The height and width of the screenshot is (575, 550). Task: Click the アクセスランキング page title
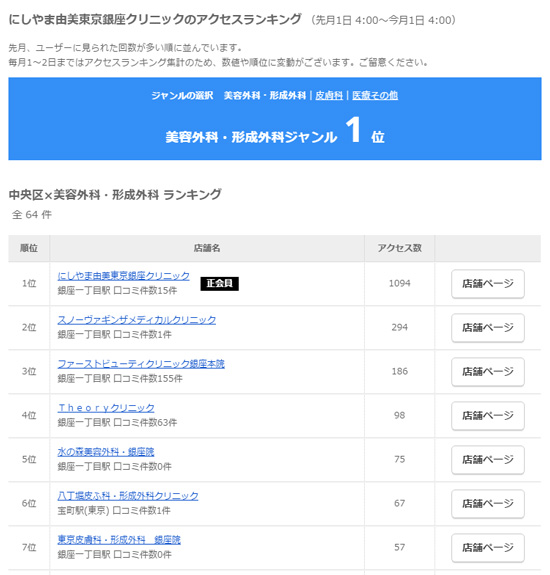tap(155, 19)
